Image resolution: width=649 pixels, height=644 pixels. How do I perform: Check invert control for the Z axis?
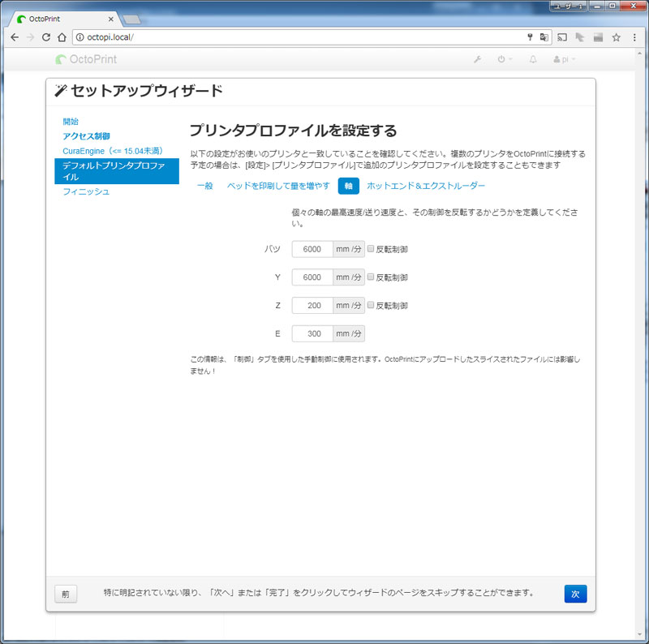point(371,305)
